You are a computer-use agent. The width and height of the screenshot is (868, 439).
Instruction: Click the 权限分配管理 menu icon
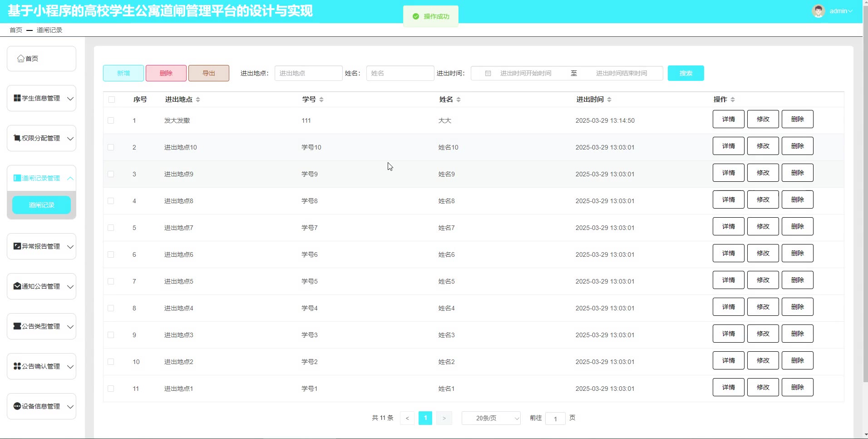pos(17,138)
